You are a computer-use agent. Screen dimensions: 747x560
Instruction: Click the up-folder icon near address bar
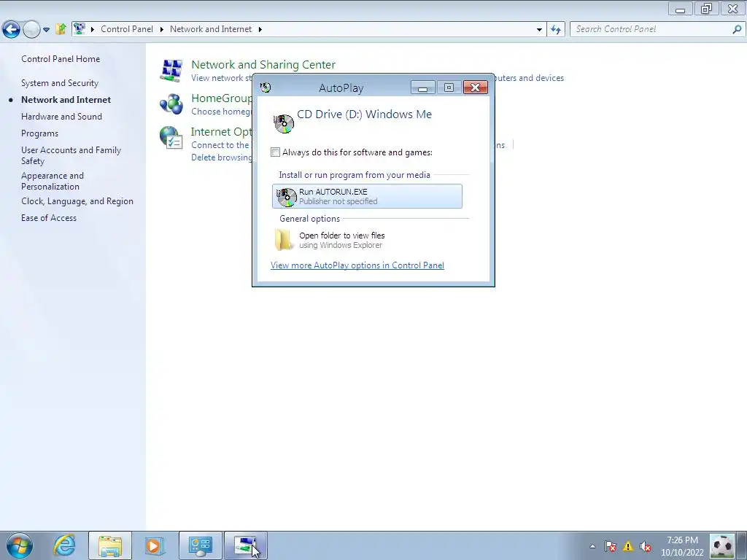pyautogui.click(x=61, y=29)
